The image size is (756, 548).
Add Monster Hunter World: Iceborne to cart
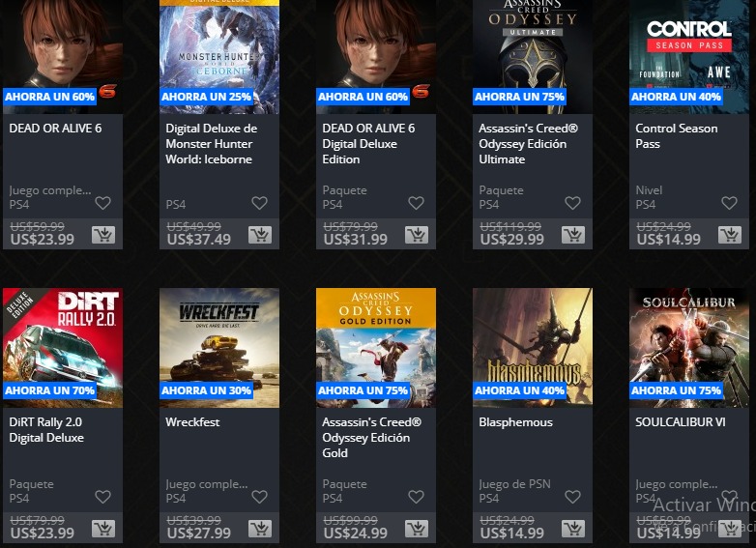[x=260, y=235]
